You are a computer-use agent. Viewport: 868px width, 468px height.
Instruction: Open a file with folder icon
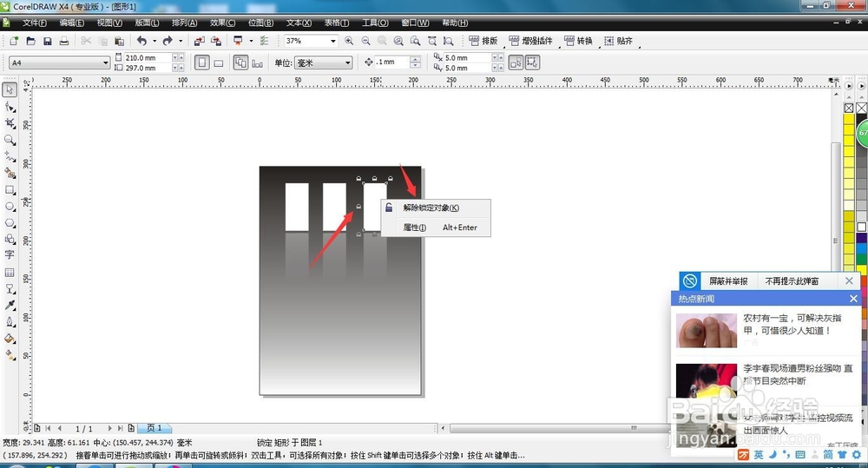(x=31, y=41)
